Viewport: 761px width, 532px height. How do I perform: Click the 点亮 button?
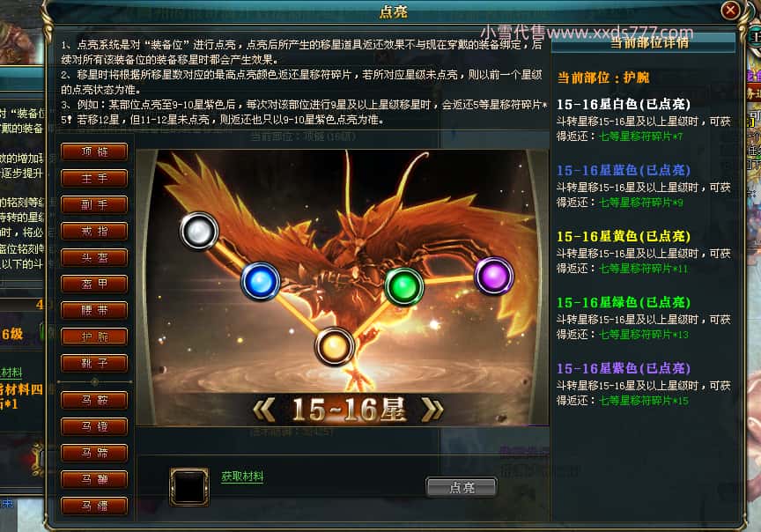tap(462, 487)
